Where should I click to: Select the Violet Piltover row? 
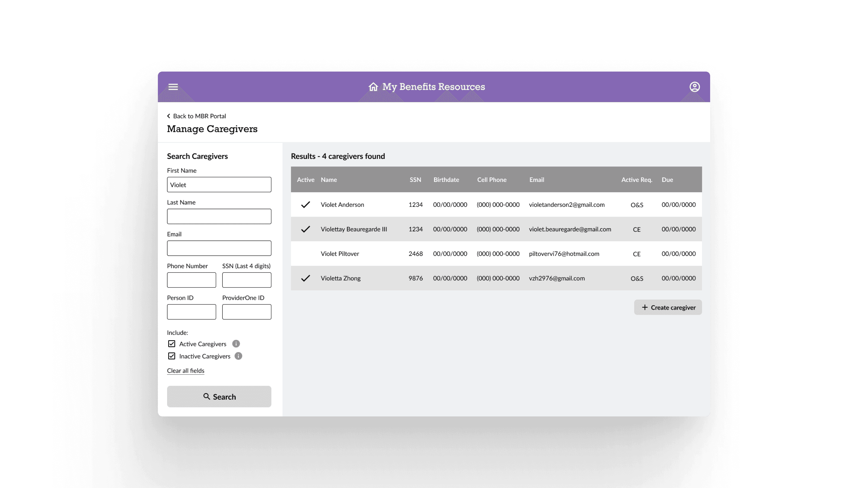click(496, 253)
